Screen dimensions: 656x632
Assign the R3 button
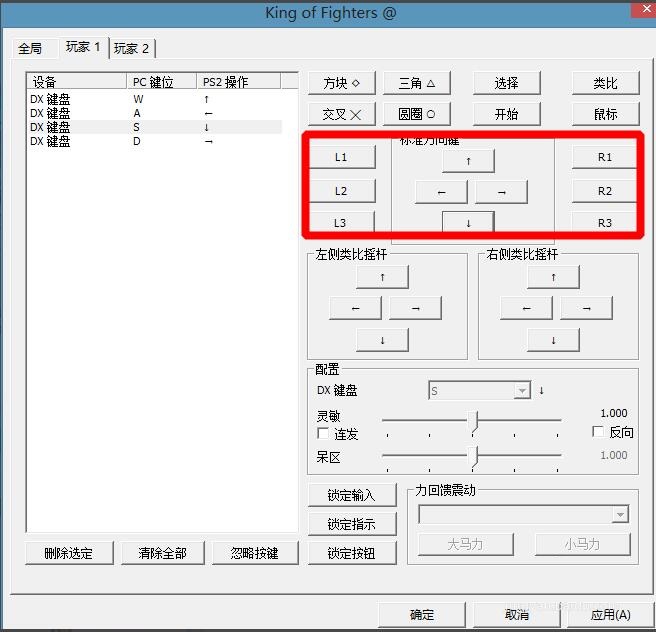coord(605,222)
